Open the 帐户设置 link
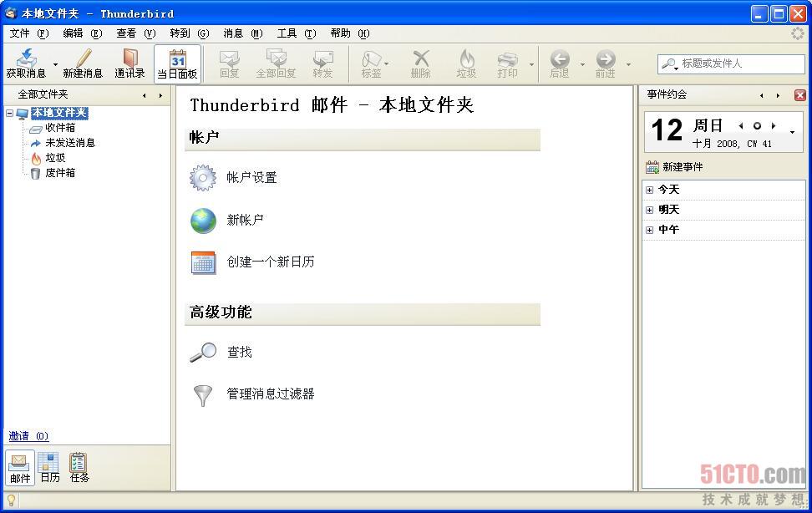812x513 pixels. [251, 178]
